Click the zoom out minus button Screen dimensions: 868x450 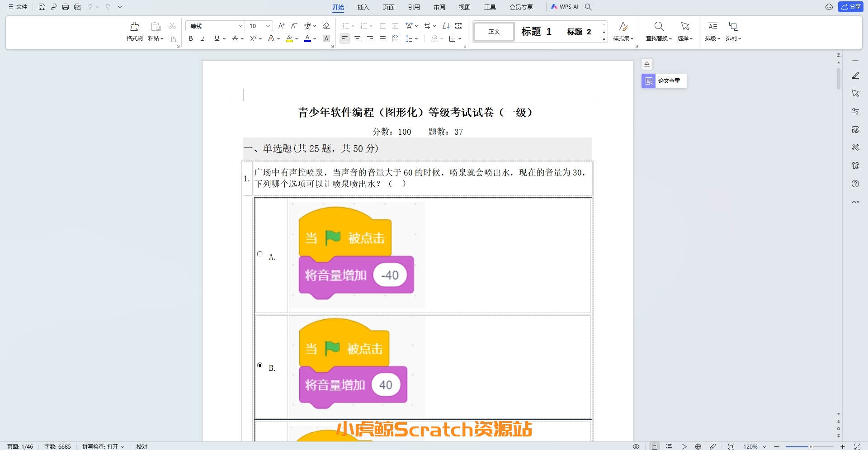777,447
